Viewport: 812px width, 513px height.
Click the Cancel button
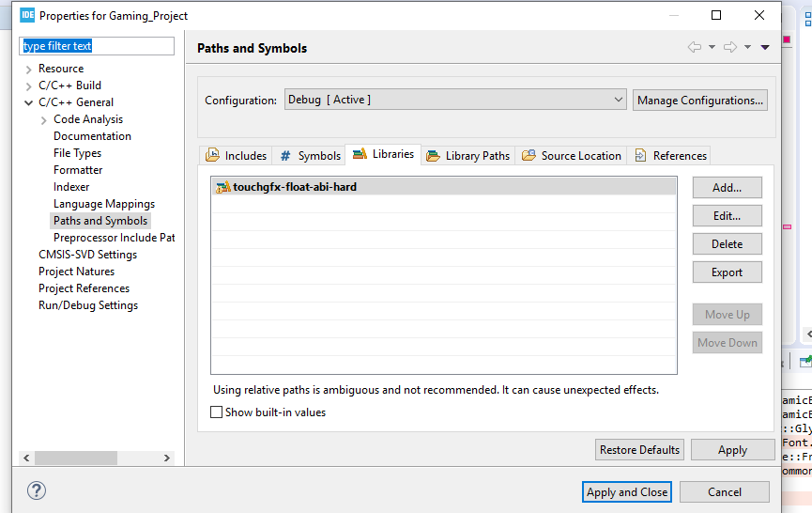(725, 492)
